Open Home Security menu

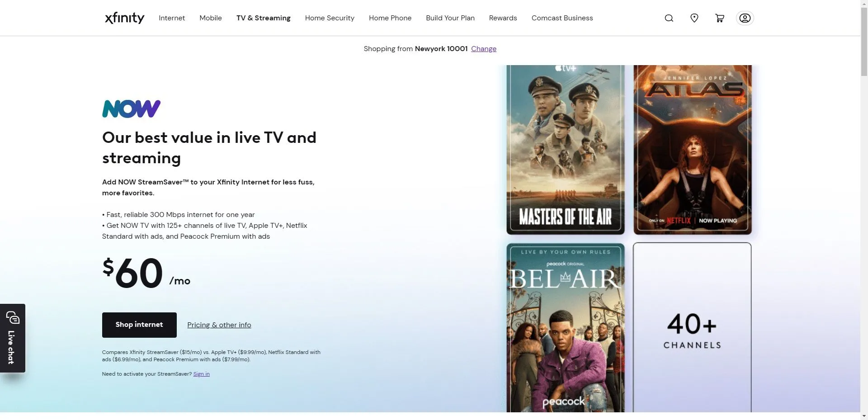pos(330,18)
